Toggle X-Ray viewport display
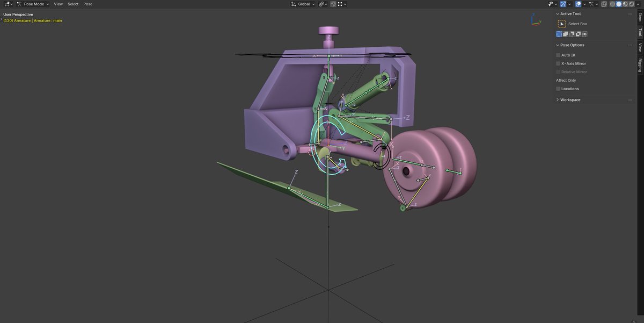 click(604, 4)
